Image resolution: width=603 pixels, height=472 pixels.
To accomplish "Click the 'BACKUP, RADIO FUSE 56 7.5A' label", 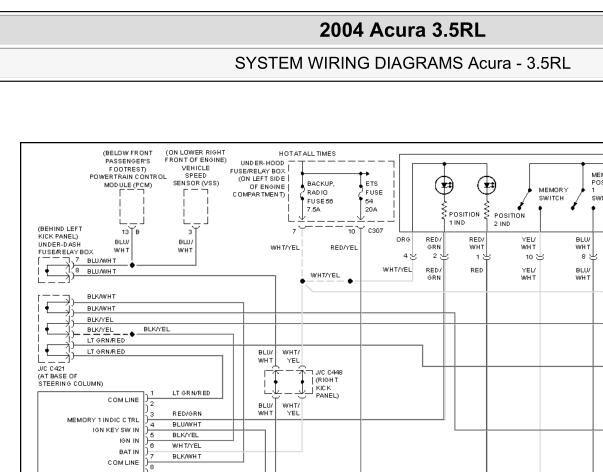I will point(320,197).
